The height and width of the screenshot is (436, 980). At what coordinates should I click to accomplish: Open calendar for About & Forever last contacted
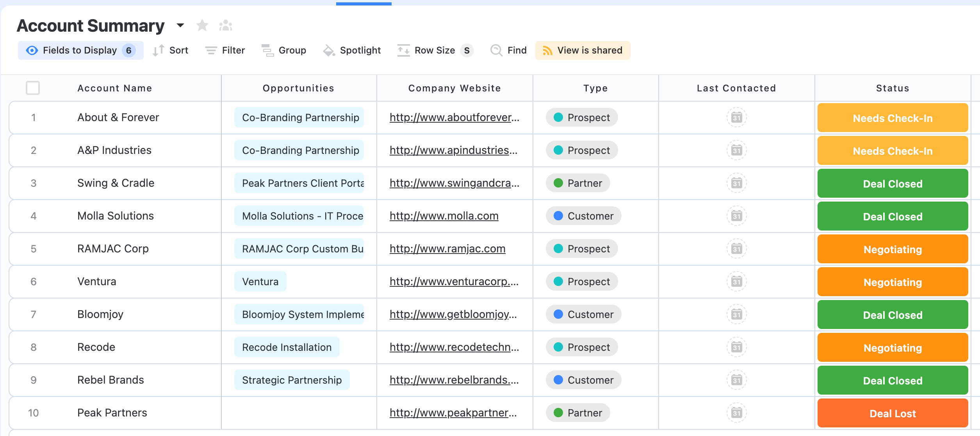click(736, 118)
